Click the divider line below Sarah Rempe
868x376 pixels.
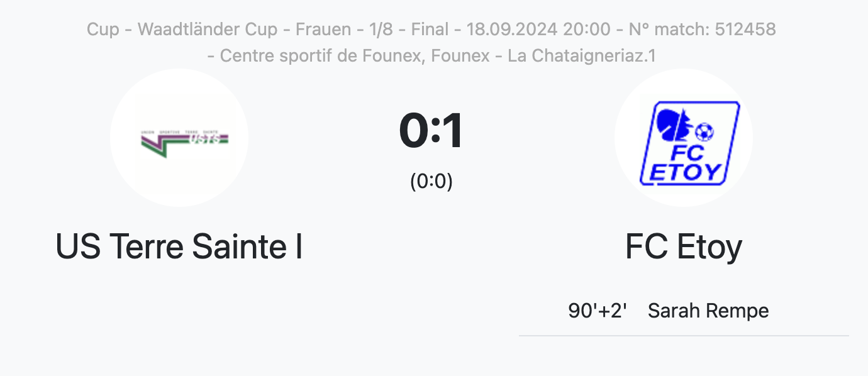coord(684,336)
